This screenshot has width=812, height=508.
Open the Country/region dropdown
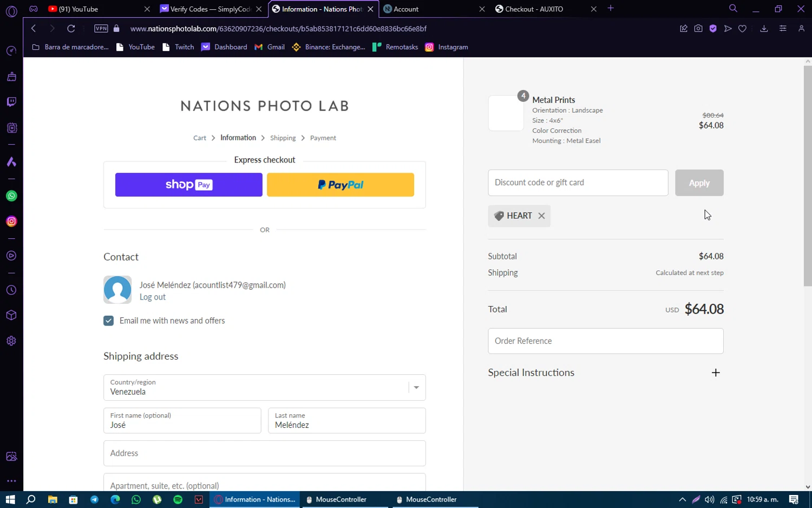pyautogui.click(x=265, y=387)
